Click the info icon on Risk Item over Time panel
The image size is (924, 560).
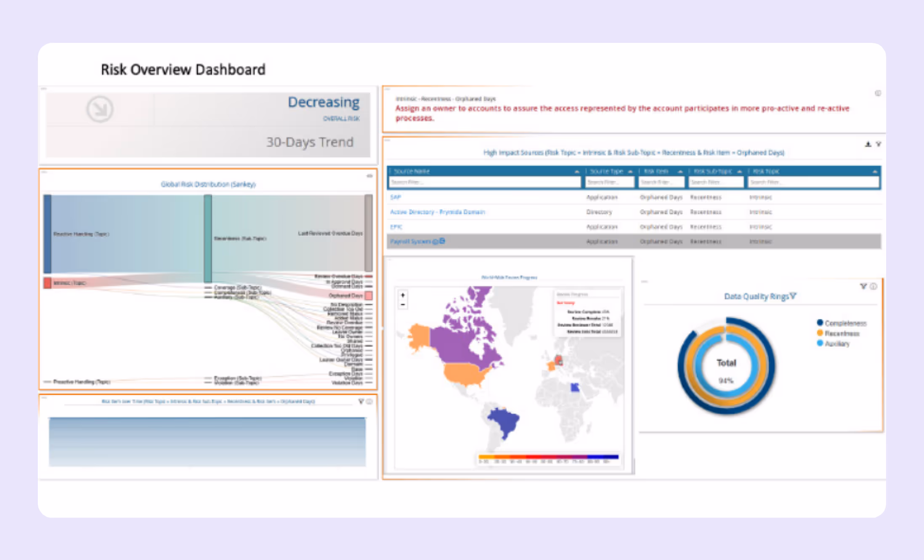[x=369, y=402]
